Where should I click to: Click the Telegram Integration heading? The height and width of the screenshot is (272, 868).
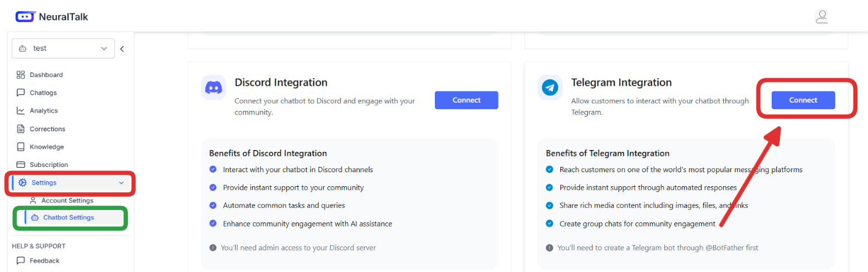point(621,82)
